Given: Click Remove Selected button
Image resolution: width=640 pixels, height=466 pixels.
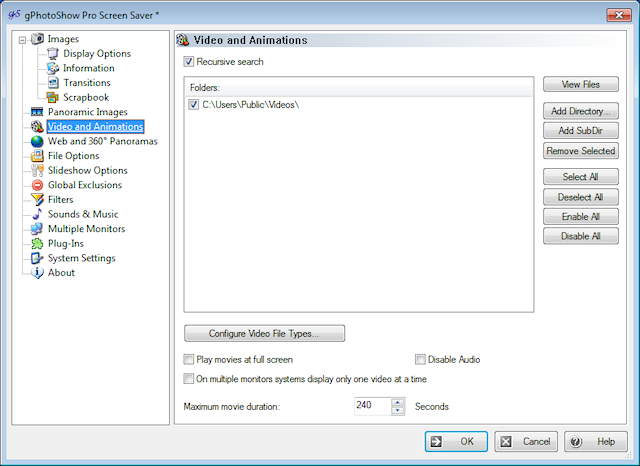Looking at the screenshot, I should point(580,151).
